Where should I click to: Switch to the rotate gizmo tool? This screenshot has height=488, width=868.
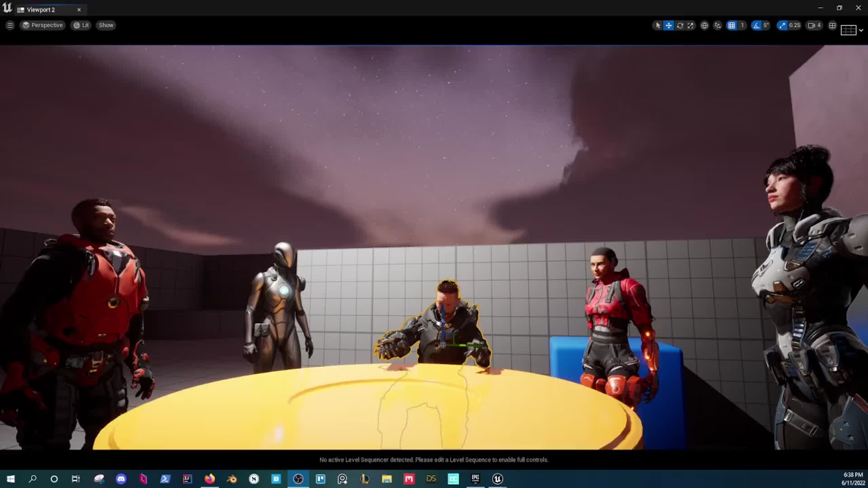tap(679, 25)
